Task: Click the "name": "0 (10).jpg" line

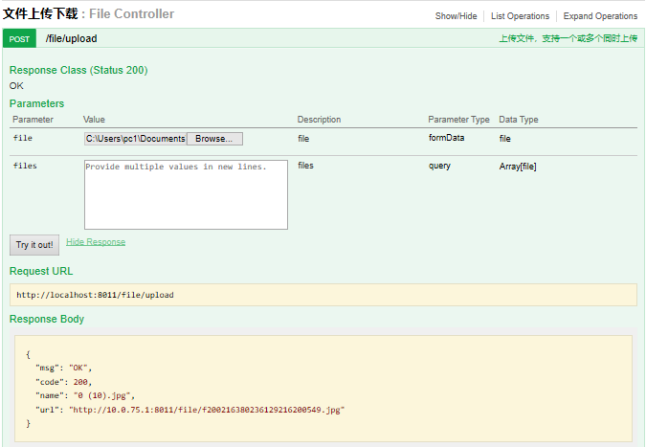Action: coord(85,396)
